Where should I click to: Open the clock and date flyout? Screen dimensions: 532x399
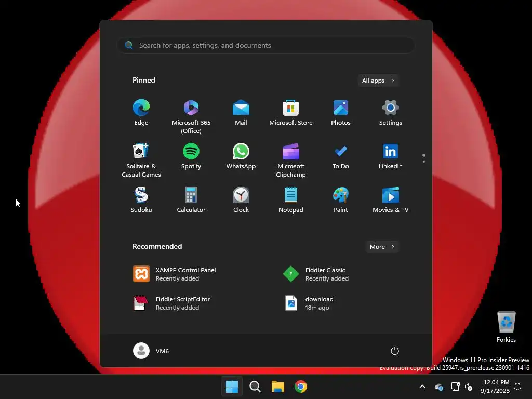point(495,387)
